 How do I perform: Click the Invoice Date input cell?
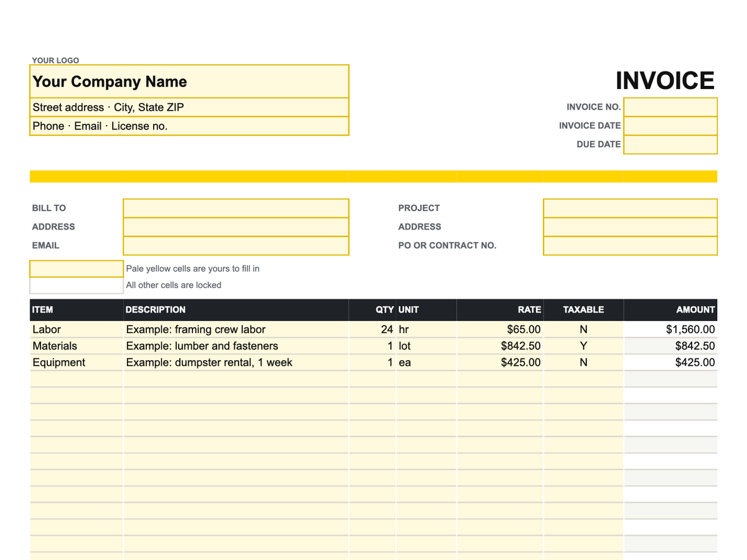point(670,126)
